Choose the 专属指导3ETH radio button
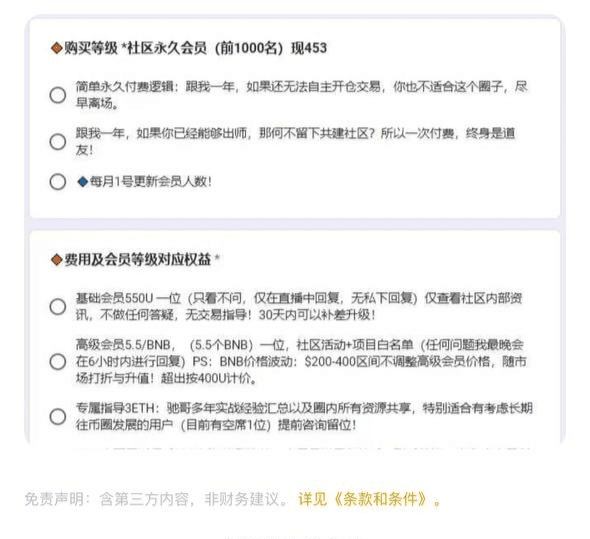The image size is (590, 539). click(x=58, y=417)
